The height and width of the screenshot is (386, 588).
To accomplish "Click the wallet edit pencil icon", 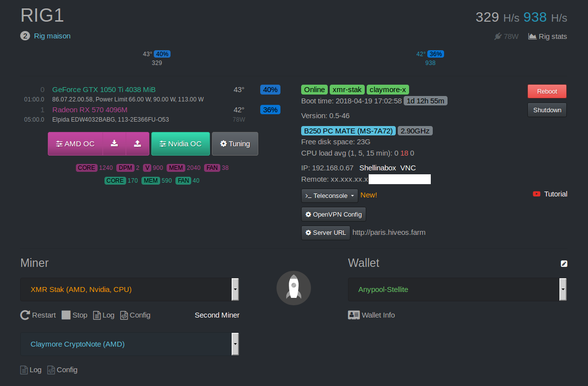I will tap(564, 264).
